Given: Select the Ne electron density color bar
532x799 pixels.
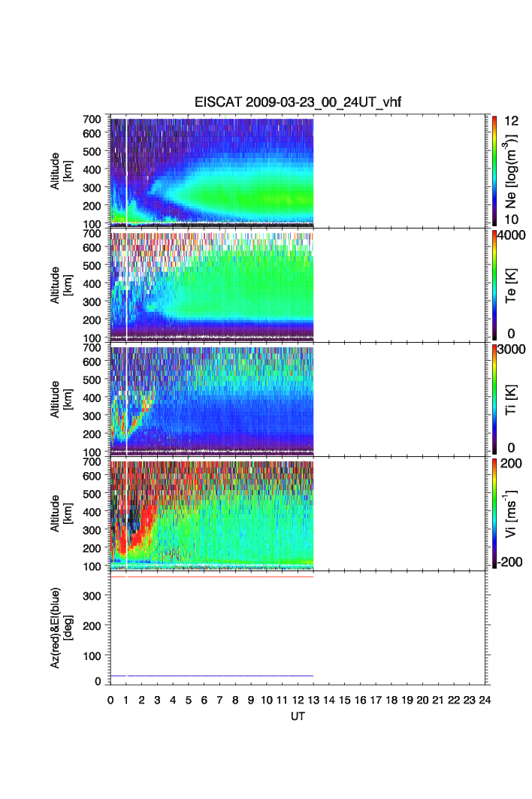Looking at the screenshot, I should (494, 171).
